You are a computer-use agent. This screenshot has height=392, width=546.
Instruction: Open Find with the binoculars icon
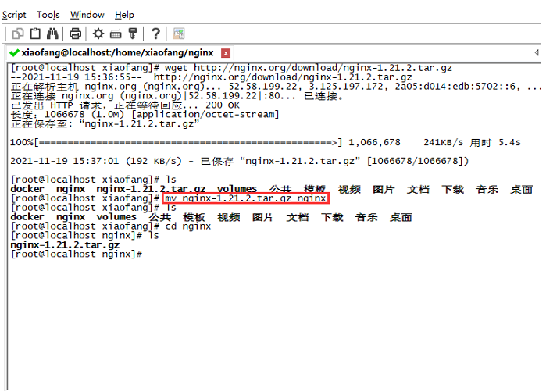(x=52, y=34)
